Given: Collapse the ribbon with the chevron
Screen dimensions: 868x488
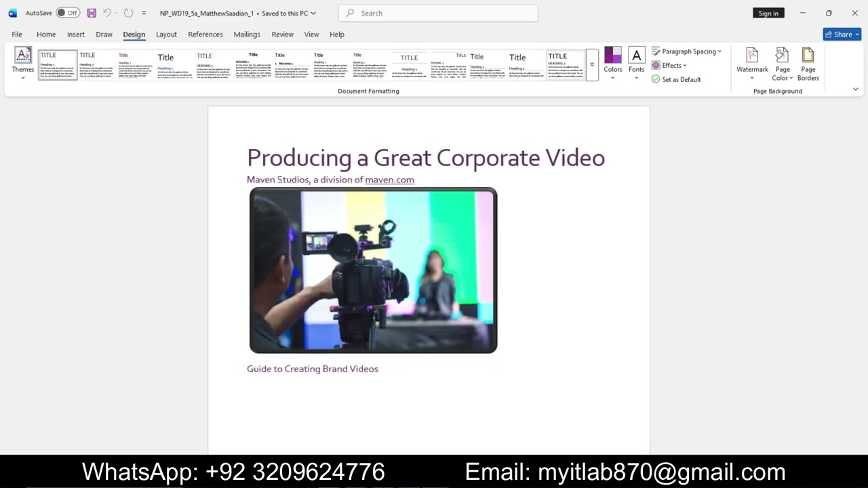Looking at the screenshot, I should pyautogui.click(x=855, y=89).
